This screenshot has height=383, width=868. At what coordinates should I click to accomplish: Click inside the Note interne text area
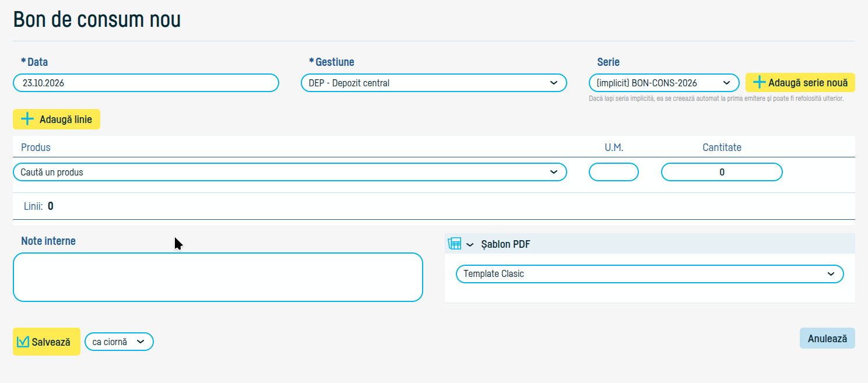(x=217, y=277)
